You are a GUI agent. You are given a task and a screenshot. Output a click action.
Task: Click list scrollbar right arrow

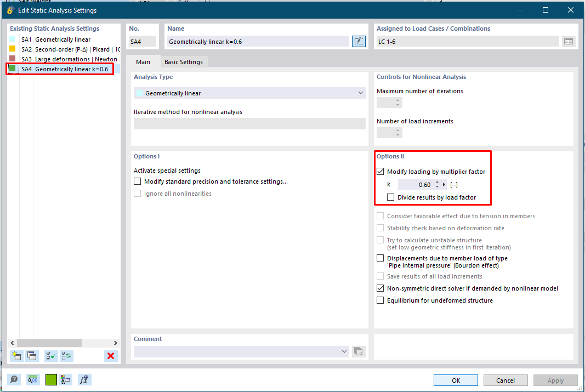[115, 343]
